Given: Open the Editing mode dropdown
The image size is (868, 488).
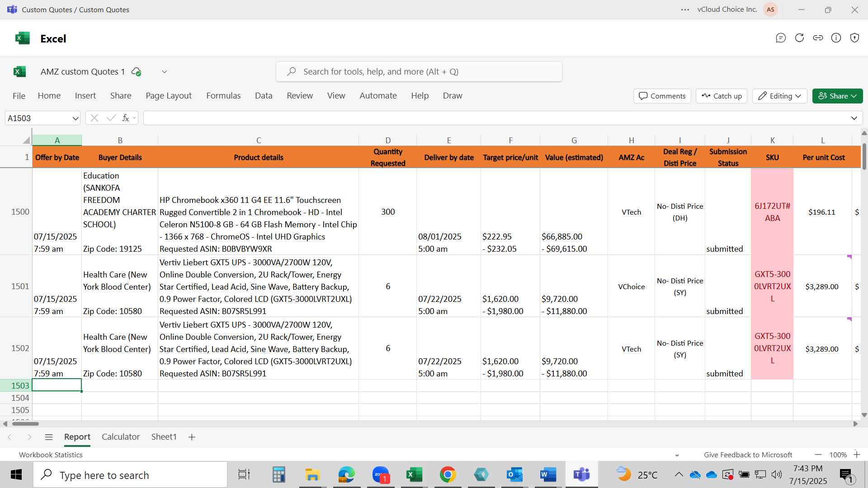Looking at the screenshot, I should point(780,96).
